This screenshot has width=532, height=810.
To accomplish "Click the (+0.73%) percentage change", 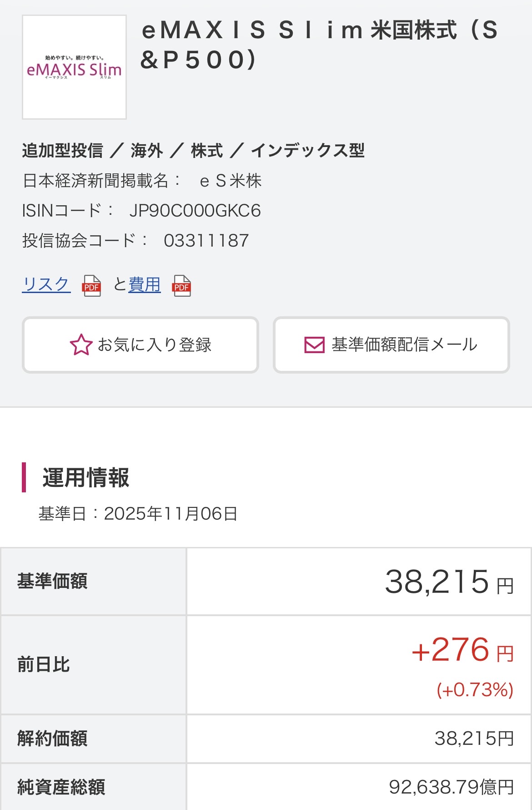I will (x=475, y=690).
